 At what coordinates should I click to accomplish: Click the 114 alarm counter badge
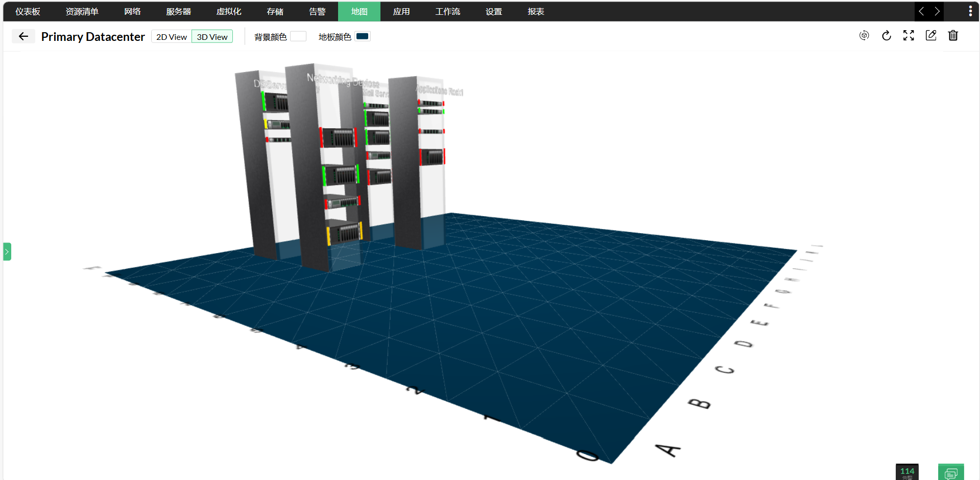(906, 472)
